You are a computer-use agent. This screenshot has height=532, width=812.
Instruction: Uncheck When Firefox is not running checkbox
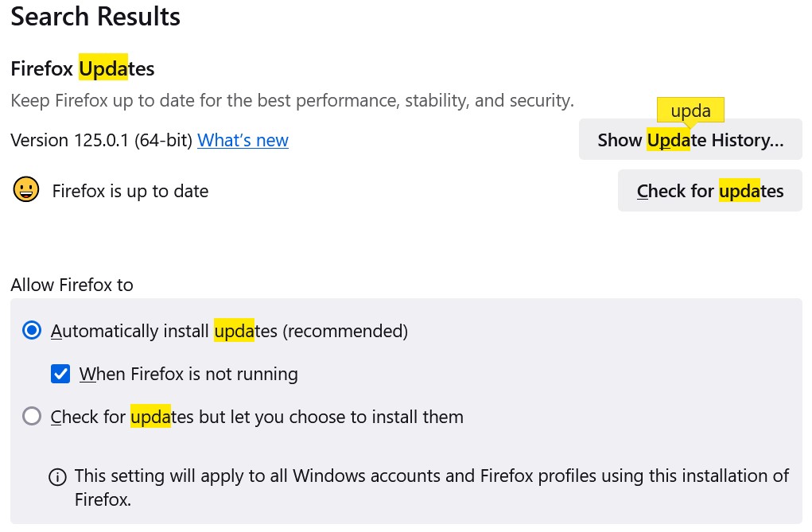[60, 374]
